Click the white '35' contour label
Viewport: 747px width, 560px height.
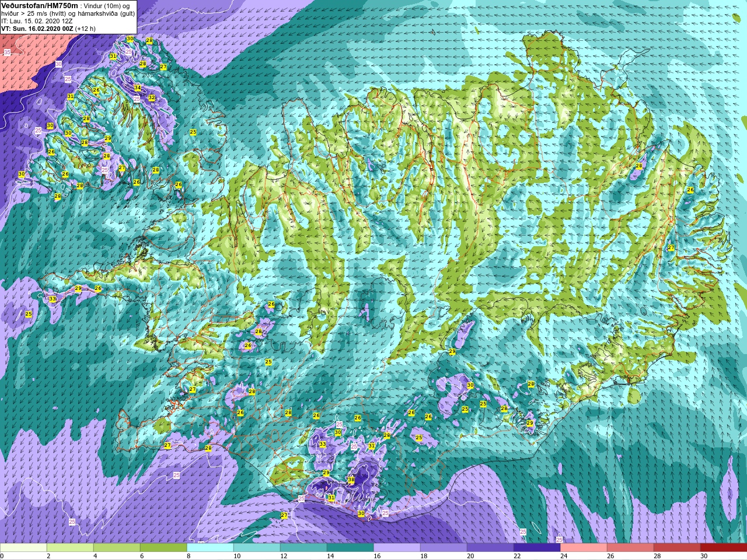[x=7, y=52]
